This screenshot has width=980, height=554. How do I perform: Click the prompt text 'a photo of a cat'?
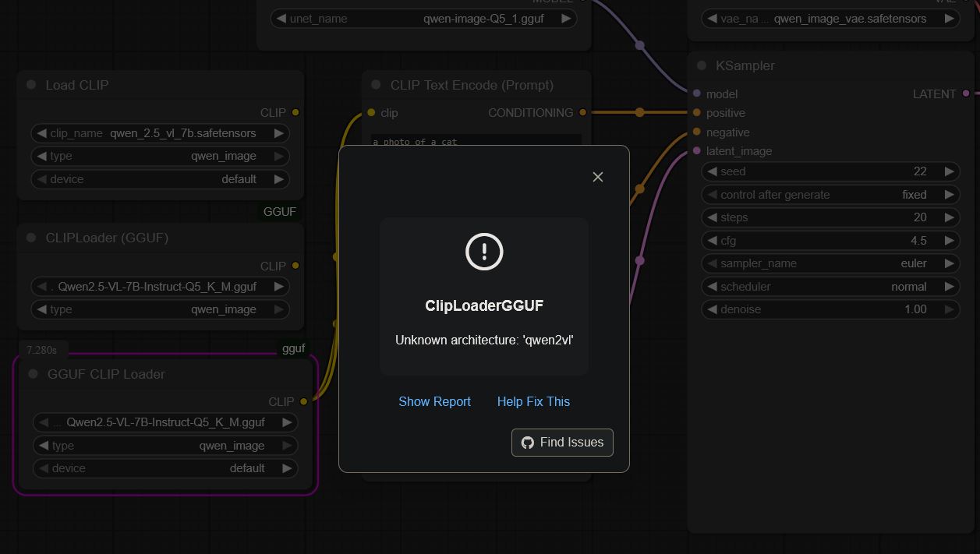415,142
